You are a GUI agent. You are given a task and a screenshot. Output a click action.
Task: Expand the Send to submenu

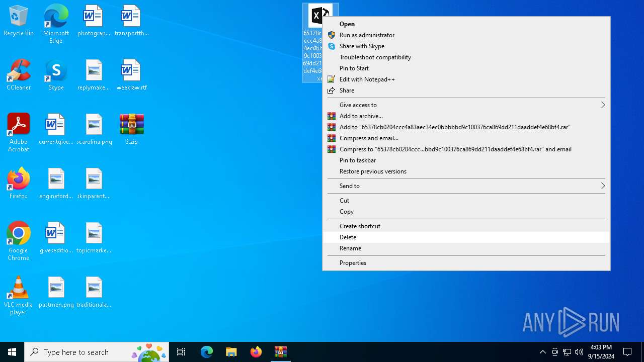466,186
